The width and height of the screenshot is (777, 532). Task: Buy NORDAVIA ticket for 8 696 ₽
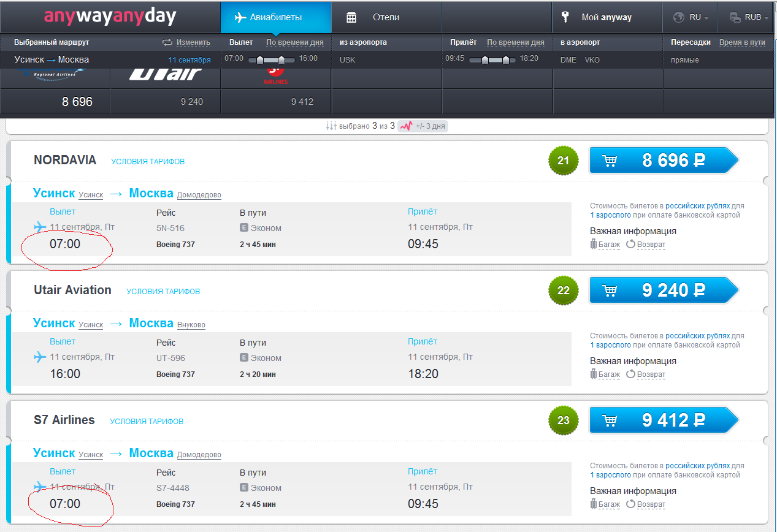664,161
